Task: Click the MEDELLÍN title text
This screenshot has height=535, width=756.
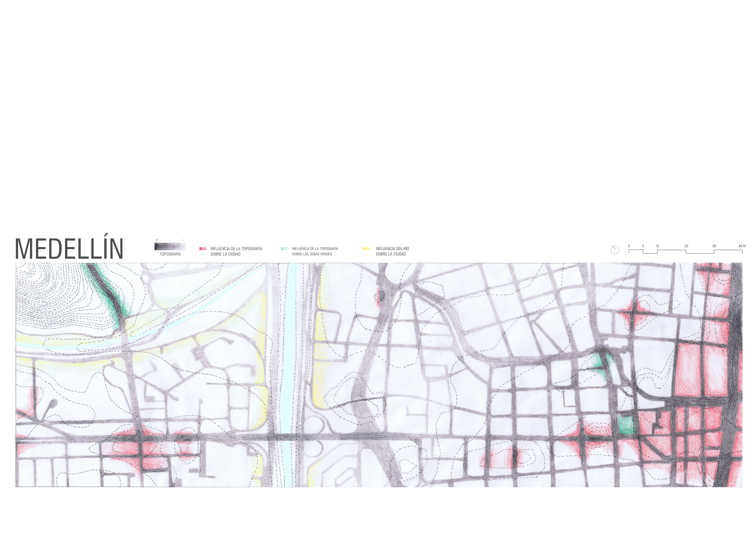Action: coord(69,246)
